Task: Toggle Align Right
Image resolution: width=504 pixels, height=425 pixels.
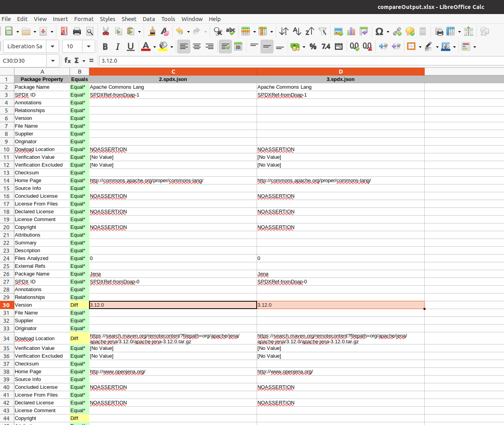Action: pos(210,47)
